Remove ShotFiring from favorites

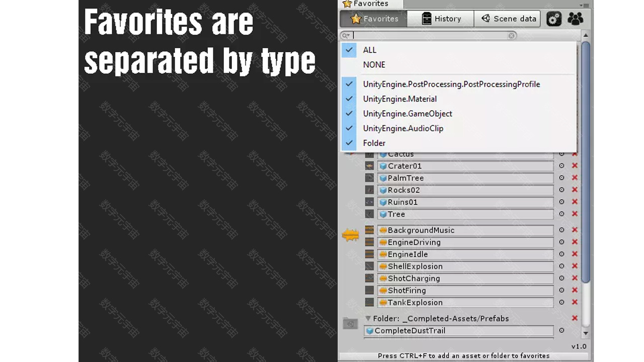tap(575, 291)
